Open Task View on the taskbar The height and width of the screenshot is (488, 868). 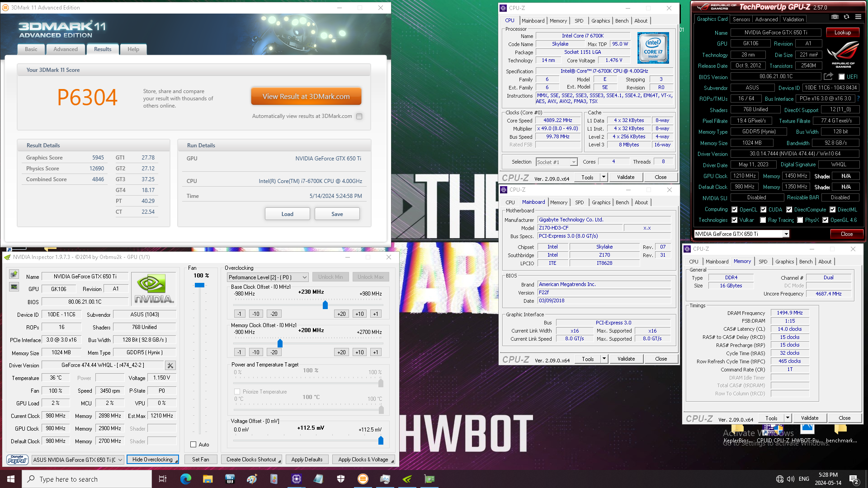coord(163,479)
